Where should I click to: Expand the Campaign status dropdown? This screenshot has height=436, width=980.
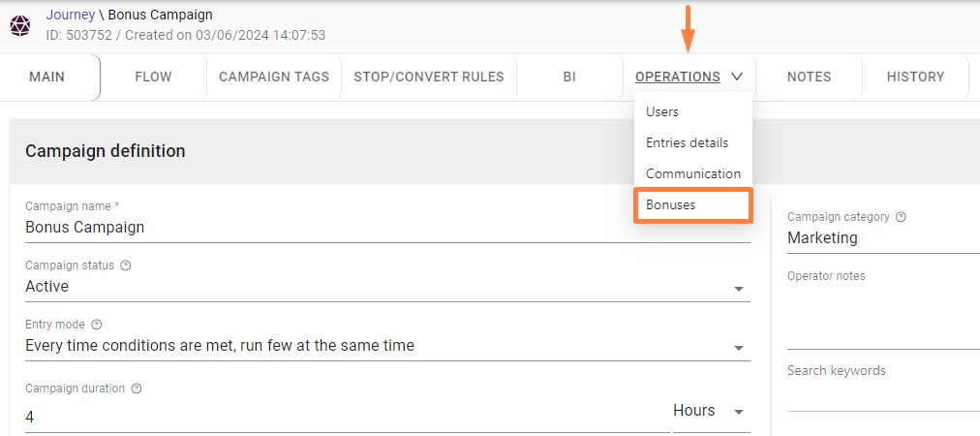(739, 289)
